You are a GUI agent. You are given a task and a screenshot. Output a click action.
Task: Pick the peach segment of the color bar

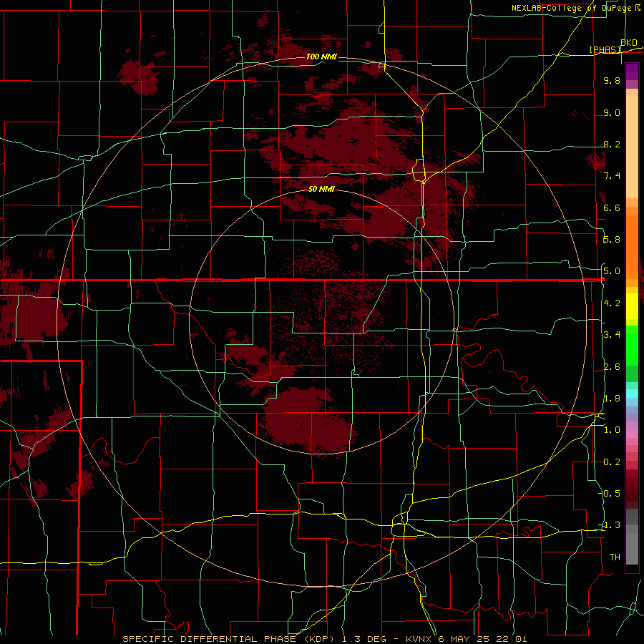(632, 146)
